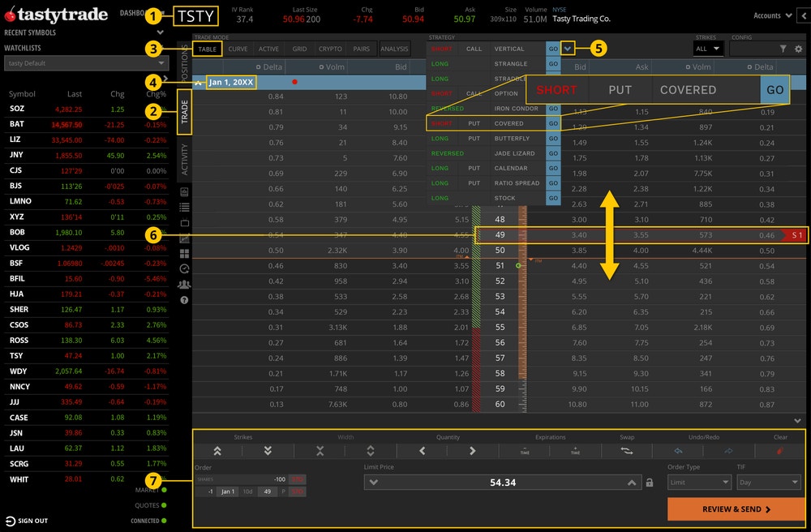Clear the order with red eraser icon
This screenshot has width=811, height=532.
(x=780, y=451)
